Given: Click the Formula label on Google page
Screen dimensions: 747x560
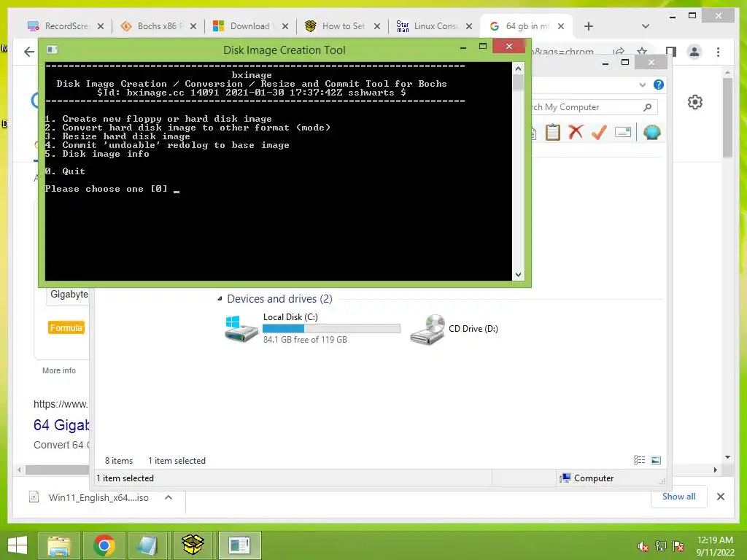Looking at the screenshot, I should tap(66, 327).
